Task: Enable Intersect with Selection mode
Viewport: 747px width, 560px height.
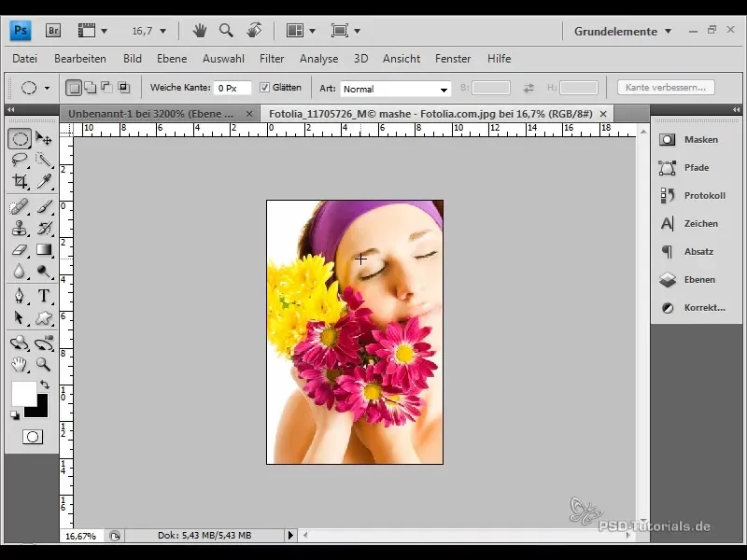Action: [x=124, y=88]
